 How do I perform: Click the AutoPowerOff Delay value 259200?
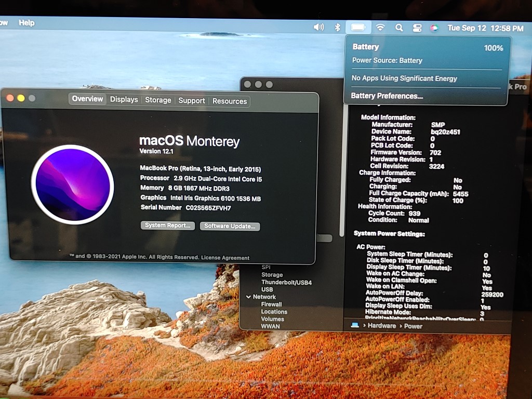(x=493, y=295)
